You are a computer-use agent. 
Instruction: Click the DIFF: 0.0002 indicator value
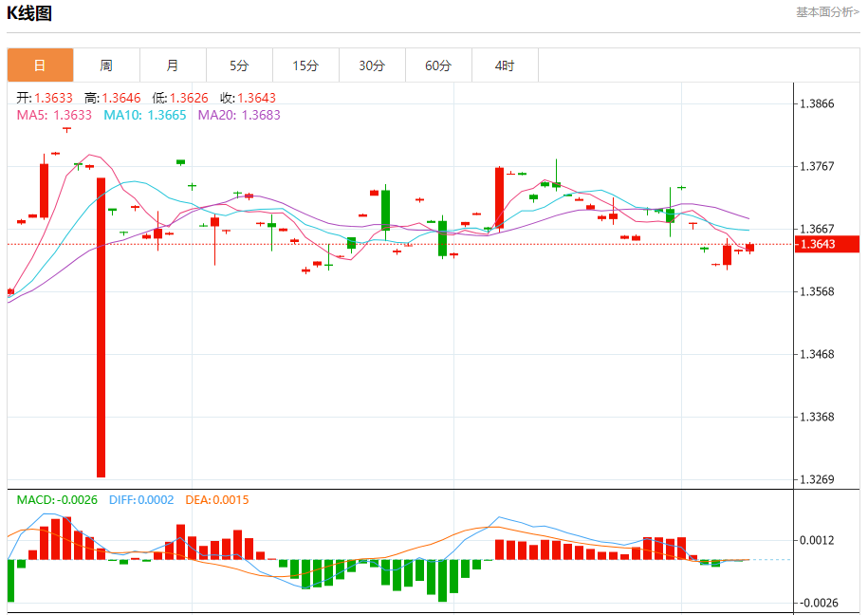pos(141,500)
